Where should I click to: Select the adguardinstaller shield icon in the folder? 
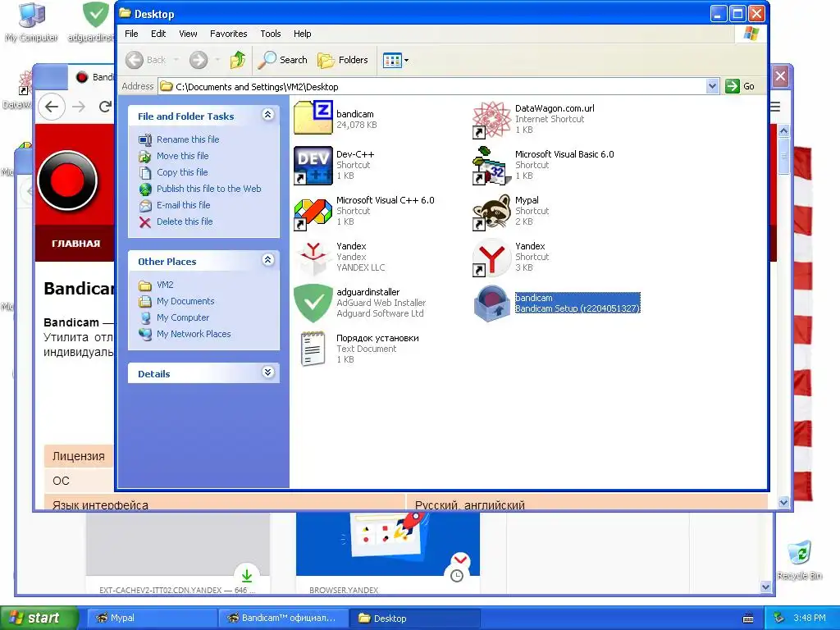coord(313,304)
